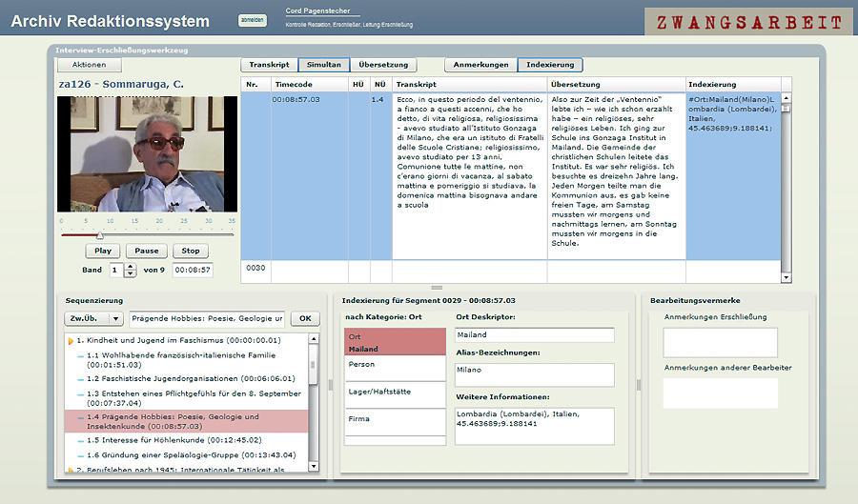Open the Indexierung tab
Image resolution: width=858 pixels, height=504 pixels.
pyautogui.click(x=550, y=65)
